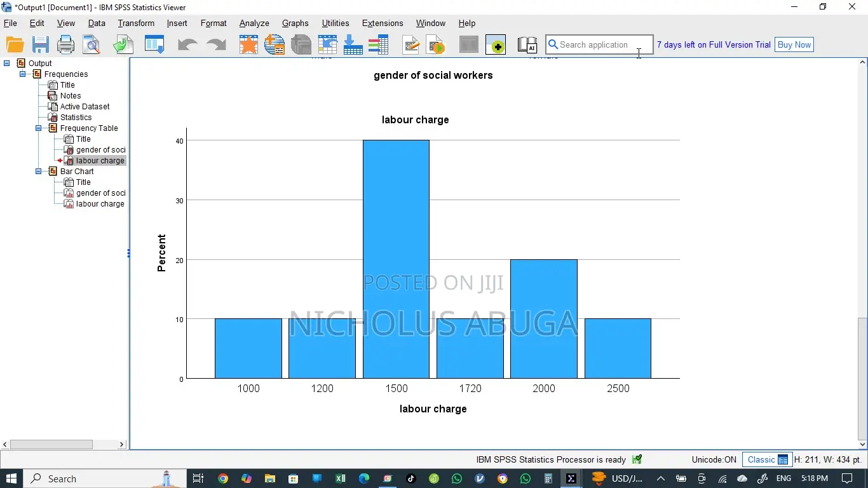This screenshot has height=488, width=868.
Task: Click the Run script page icon
Action: point(437,44)
